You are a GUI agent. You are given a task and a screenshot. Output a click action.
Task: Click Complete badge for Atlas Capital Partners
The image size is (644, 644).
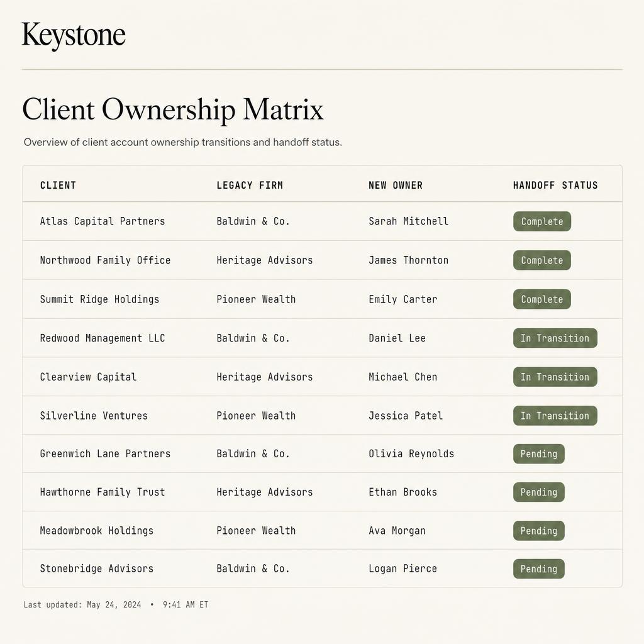coord(541,221)
